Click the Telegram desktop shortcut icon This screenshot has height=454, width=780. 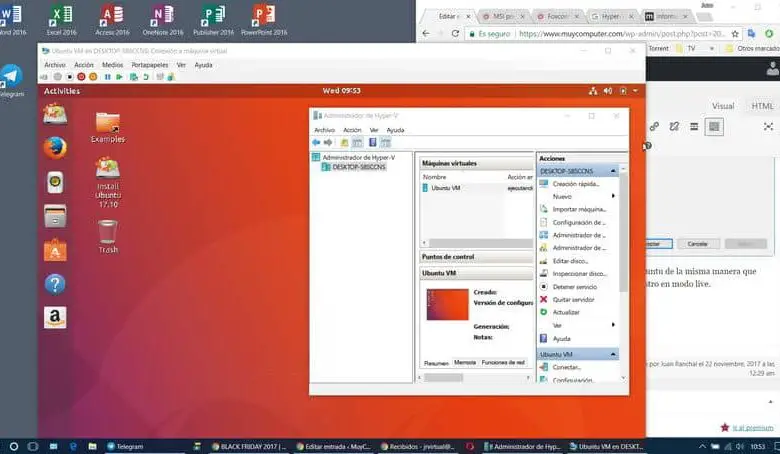coord(11,81)
